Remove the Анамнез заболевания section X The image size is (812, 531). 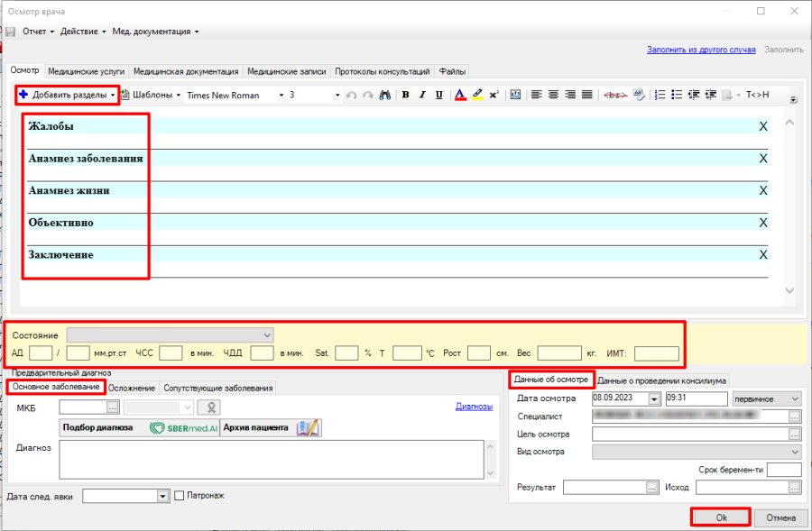(x=762, y=159)
